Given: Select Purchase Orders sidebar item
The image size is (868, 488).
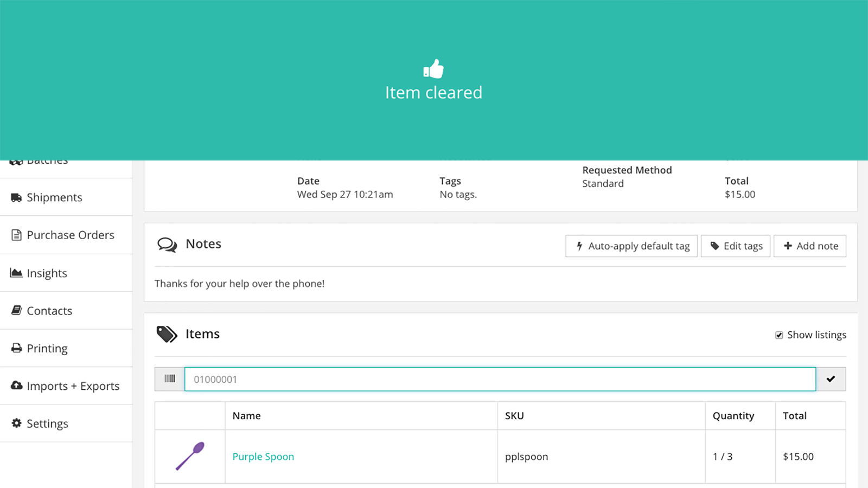Looking at the screenshot, I should point(71,235).
